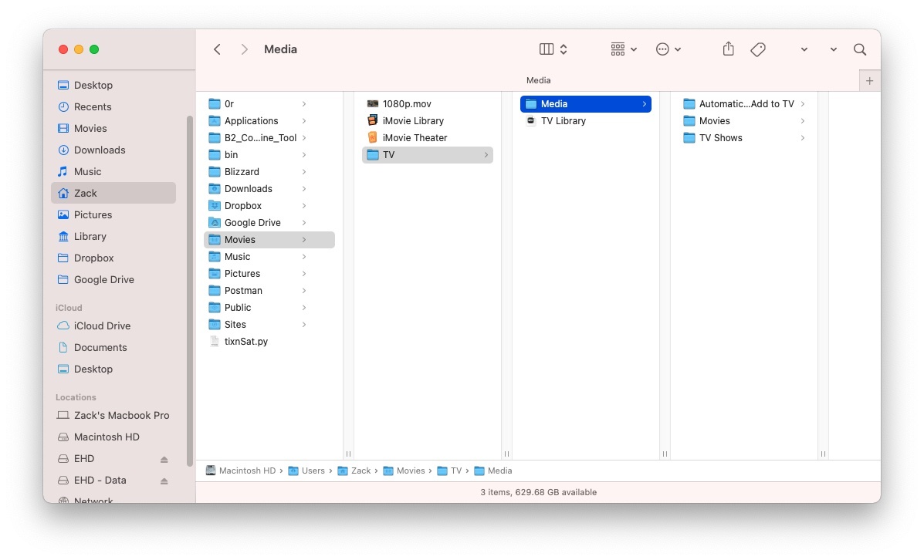Expand the Dropbox folder chevron in column
The height and width of the screenshot is (560, 924).
tap(304, 205)
